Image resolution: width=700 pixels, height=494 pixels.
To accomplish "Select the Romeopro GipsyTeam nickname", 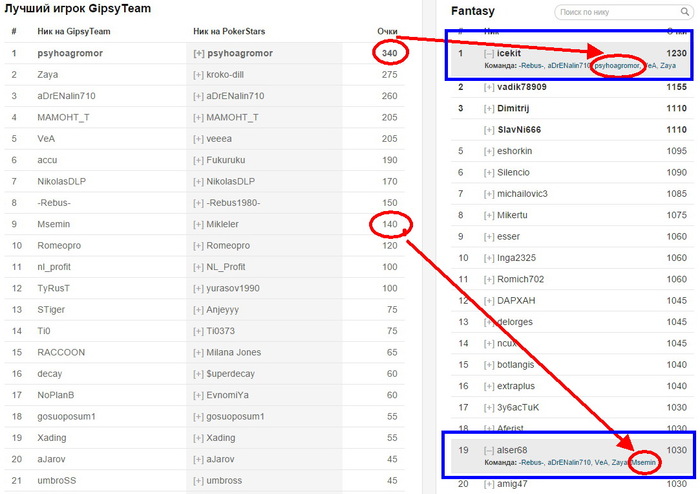I will tap(59, 245).
